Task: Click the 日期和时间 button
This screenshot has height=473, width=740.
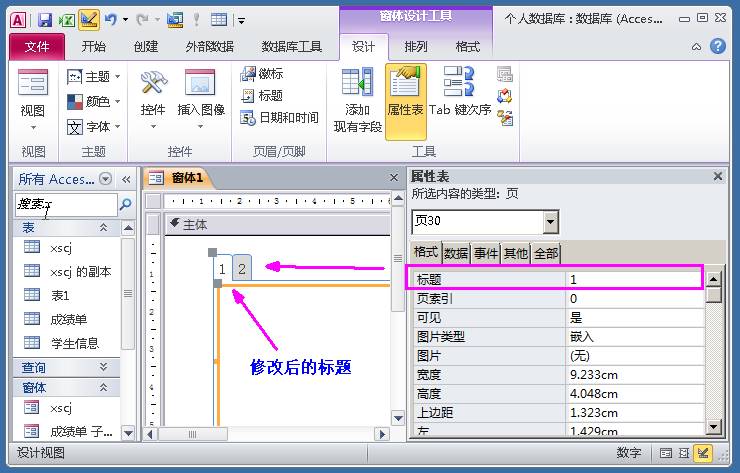Action: coord(279,118)
